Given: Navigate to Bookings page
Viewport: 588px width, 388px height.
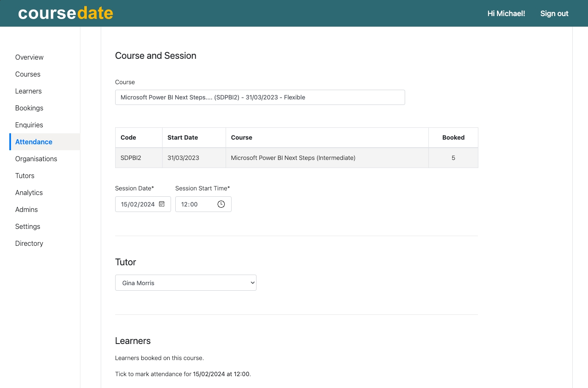Looking at the screenshot, I should (29, 108).
